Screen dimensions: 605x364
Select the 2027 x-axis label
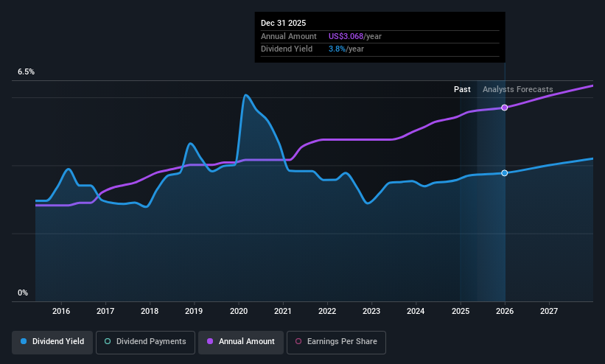pos(549,311)
